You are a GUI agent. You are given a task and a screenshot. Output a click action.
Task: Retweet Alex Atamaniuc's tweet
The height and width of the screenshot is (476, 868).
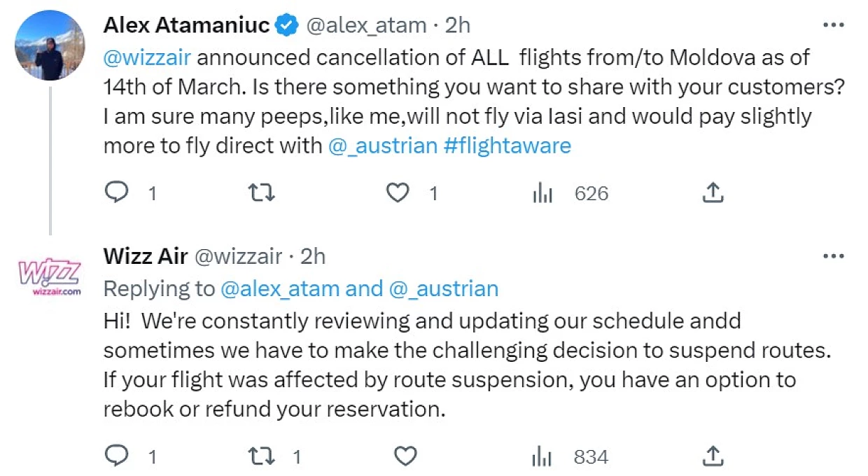[262, 192]
